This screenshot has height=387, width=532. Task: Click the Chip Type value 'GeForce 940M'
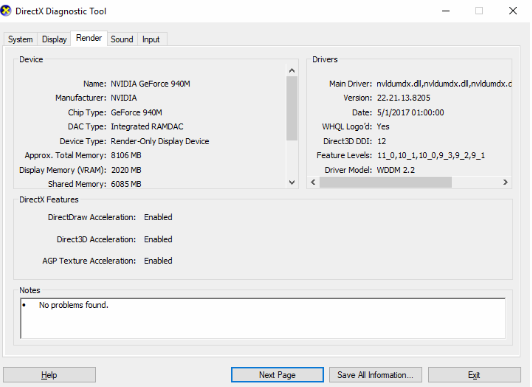tap(136, 112)
